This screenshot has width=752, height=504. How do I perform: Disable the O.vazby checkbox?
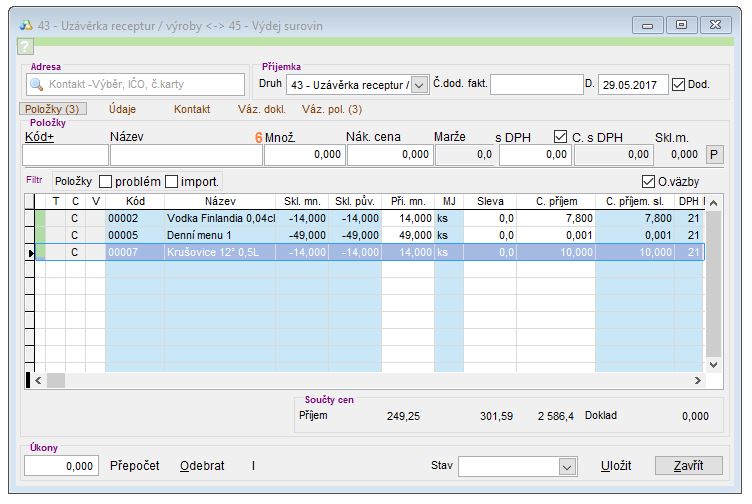648,181
